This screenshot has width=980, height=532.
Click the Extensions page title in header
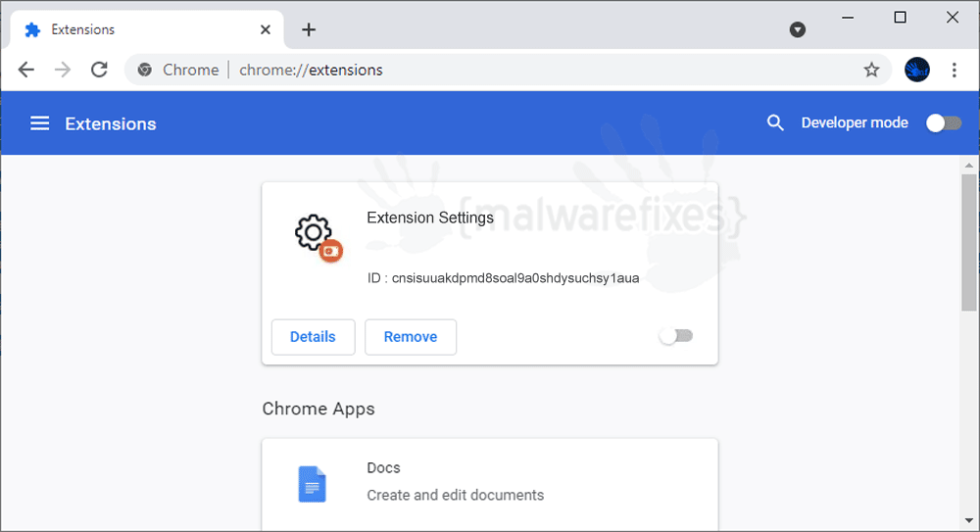(111, 123)
